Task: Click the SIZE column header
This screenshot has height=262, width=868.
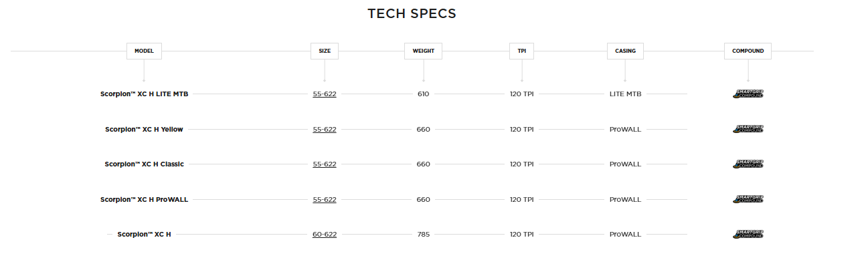Action: point(325,51)
